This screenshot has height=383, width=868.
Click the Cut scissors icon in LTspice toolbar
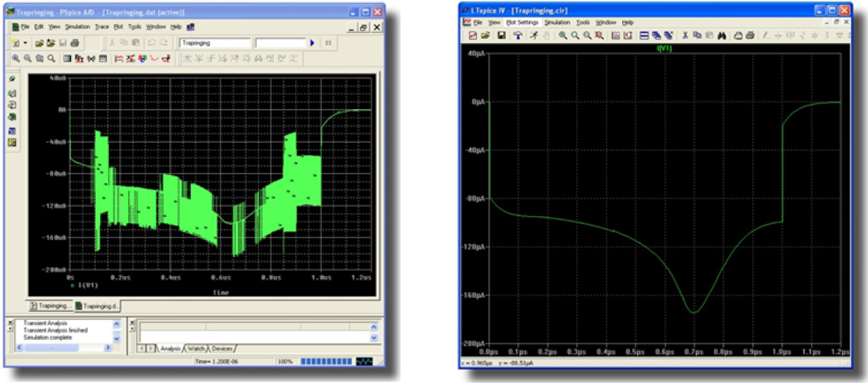(x=685, y=35)
